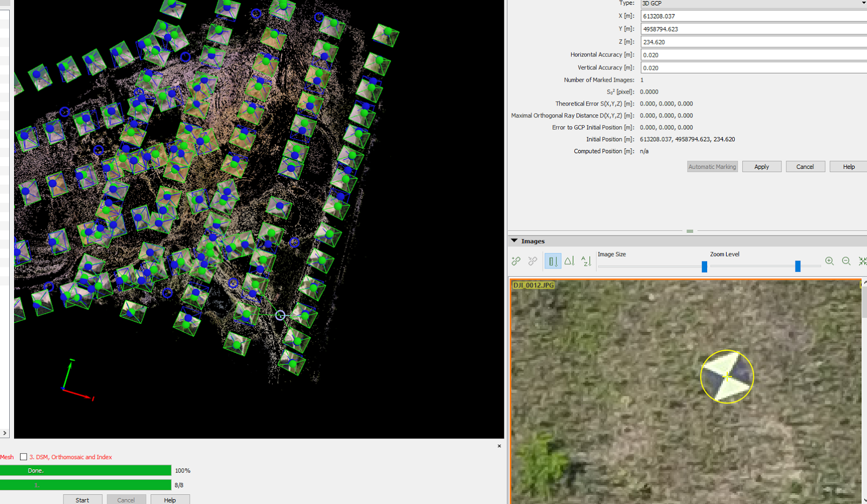Click the Help button next to Cancel
867x504 pixels.
[847, 166]
